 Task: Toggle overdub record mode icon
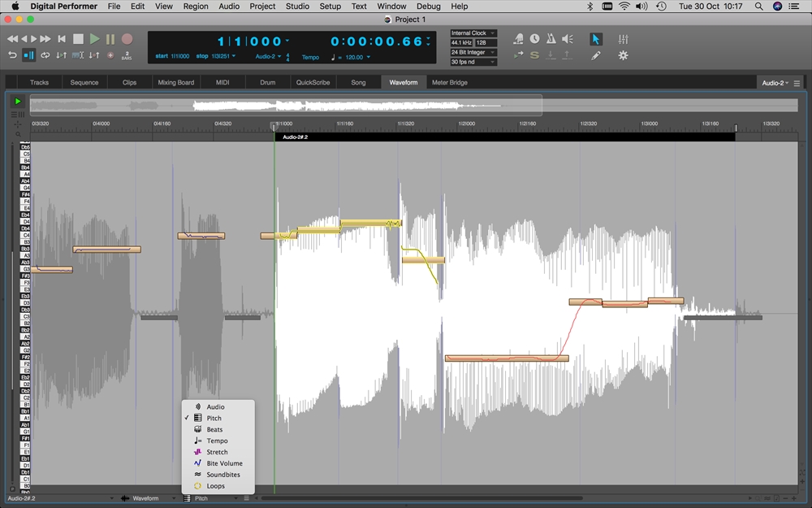[x=94, y=55]
